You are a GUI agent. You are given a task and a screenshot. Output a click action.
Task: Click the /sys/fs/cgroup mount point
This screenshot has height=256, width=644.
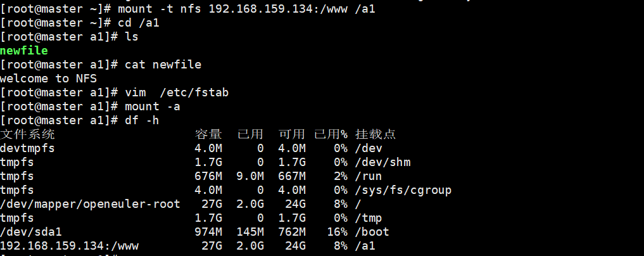[403, 190]
